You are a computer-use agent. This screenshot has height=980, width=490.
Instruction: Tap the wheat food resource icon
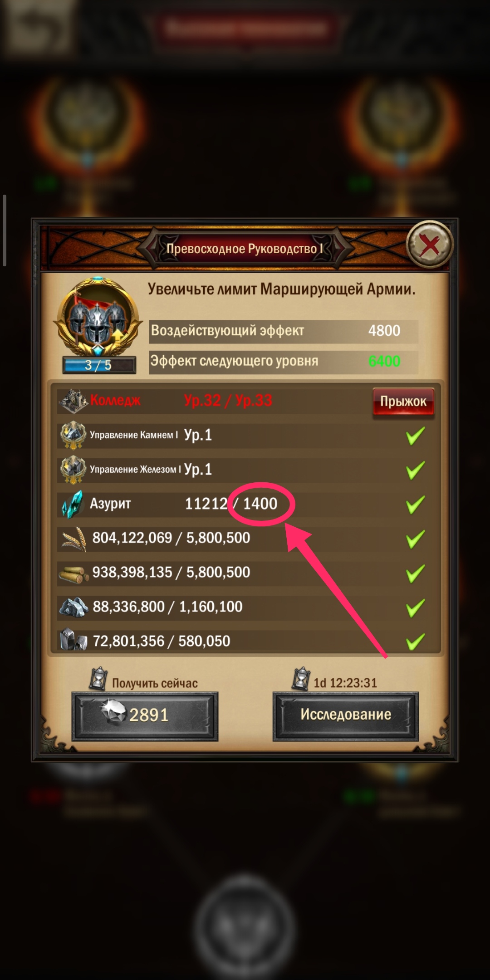(73, 539)
